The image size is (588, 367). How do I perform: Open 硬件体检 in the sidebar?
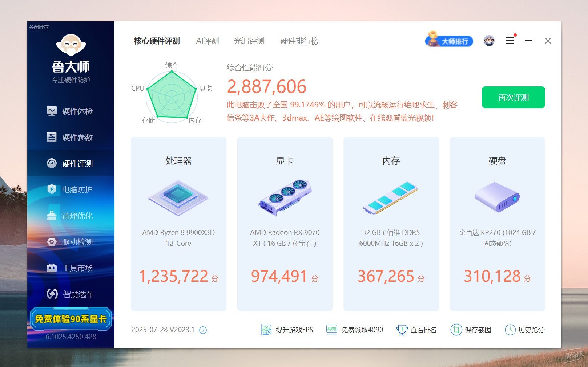[71, 111]
